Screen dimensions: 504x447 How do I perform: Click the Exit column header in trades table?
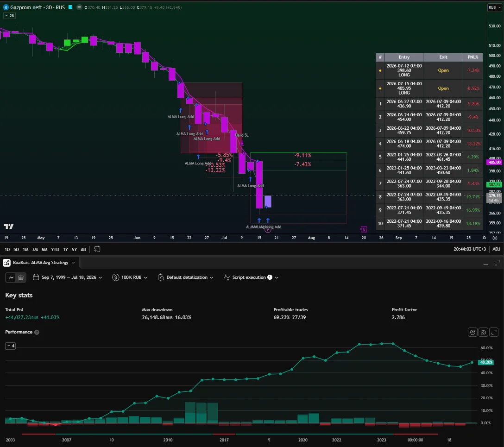coord(443,57)
